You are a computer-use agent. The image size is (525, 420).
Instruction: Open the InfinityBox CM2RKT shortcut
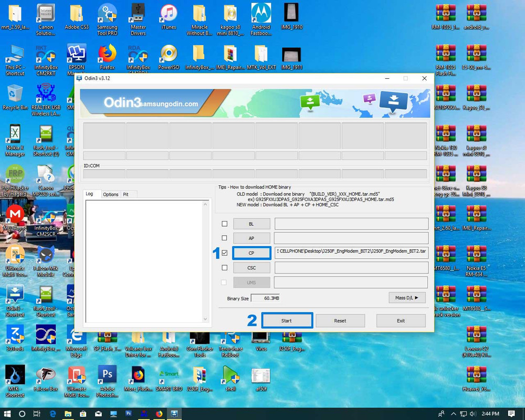(46, 60)
